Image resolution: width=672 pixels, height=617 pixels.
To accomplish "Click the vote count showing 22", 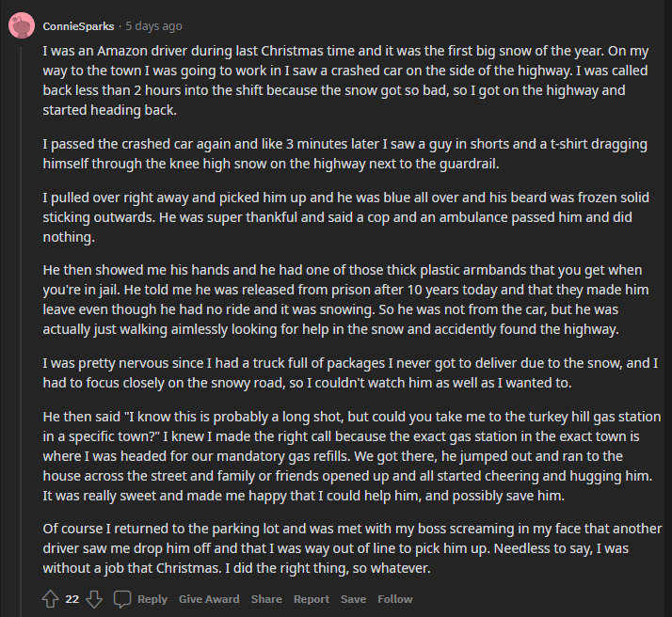I will coord(72,599).
